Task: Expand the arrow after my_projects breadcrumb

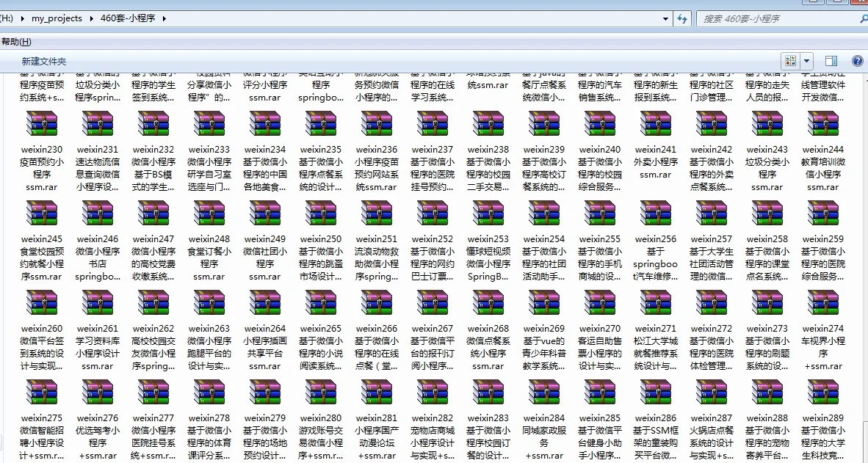Action: click(92, 18)
